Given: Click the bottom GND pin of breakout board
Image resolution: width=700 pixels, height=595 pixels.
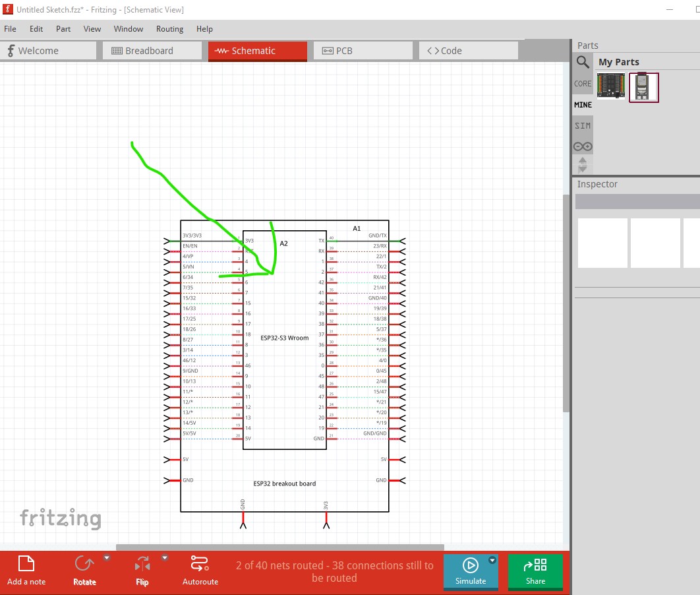Looking at the screenshot, I should (x=243, y=520).
